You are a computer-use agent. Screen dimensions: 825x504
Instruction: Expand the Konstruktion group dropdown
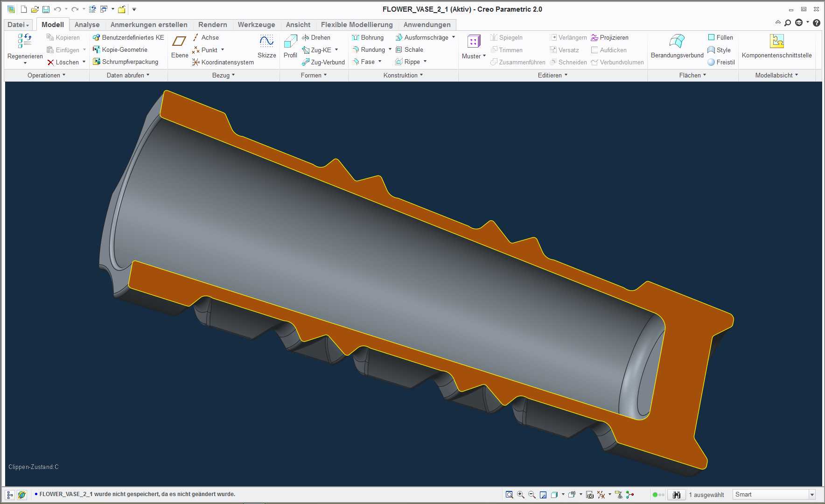pos(403,75)
